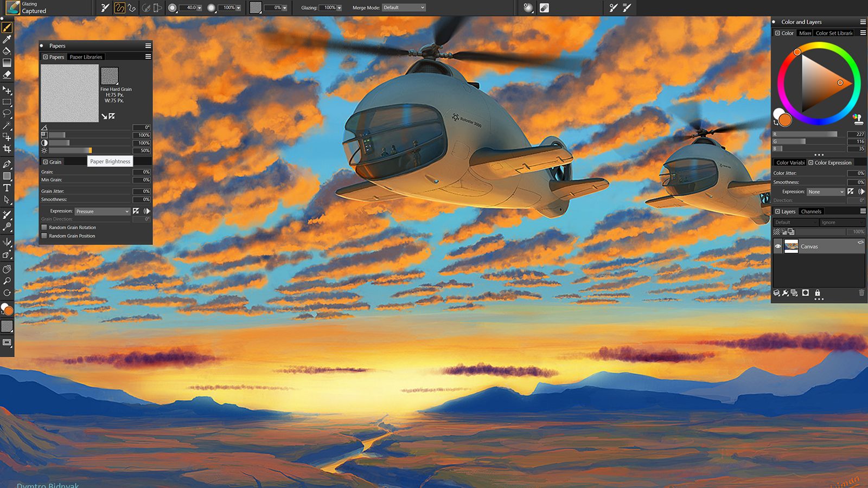Open the Color Set stamp icon under wheel
Screen dimensions: 868x488
(x=858, y=119)
